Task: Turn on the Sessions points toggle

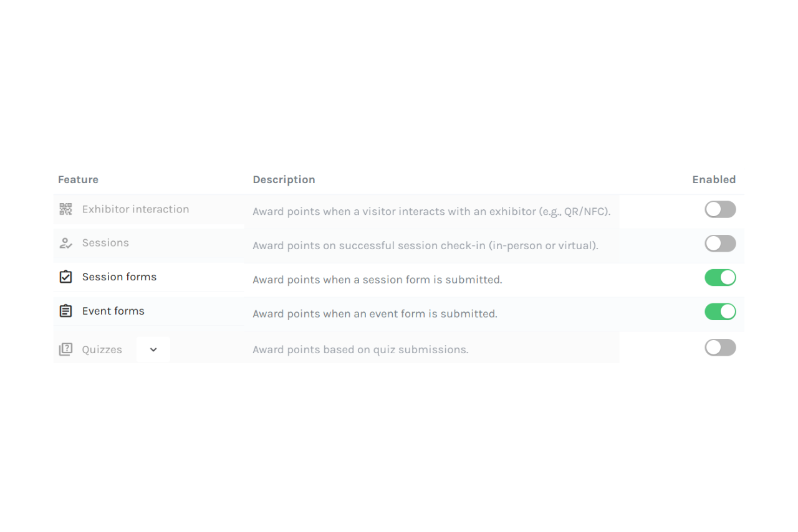Action: (x=720, y=244)
